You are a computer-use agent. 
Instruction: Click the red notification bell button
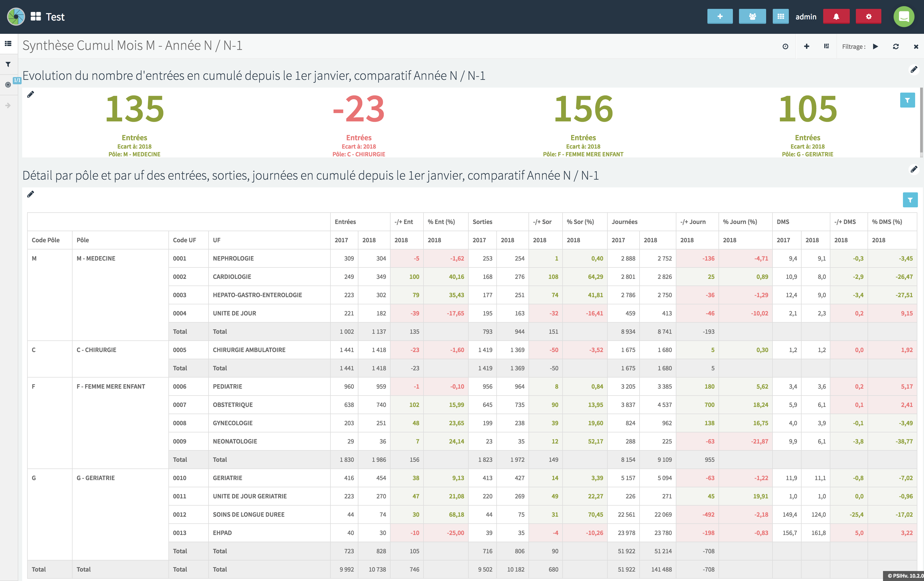(x=836, y=17)
